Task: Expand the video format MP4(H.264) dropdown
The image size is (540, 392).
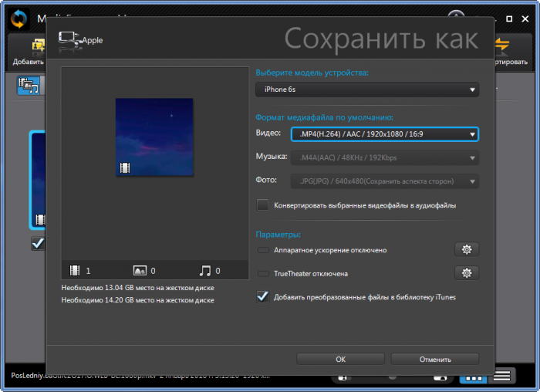Action: (384, 134)
